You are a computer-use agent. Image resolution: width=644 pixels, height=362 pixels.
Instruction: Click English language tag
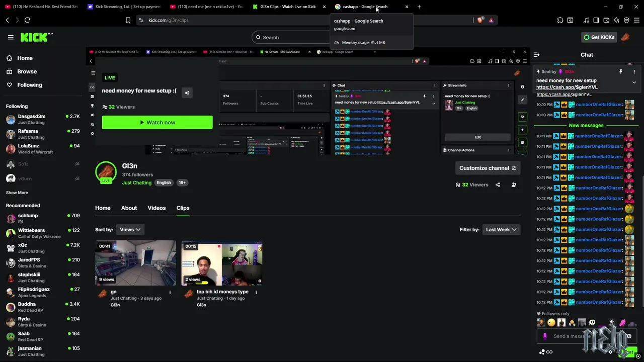[x=164, y=183]
